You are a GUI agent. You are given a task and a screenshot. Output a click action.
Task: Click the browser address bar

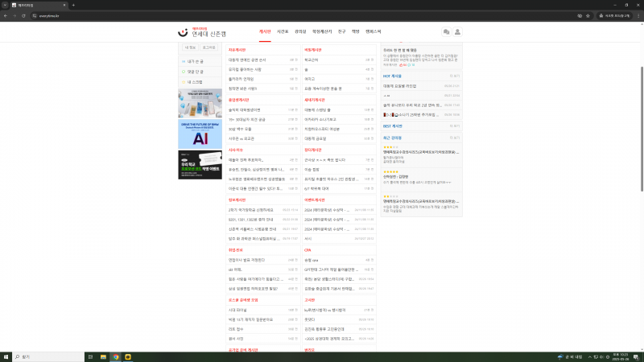click(x=304, y=16)
